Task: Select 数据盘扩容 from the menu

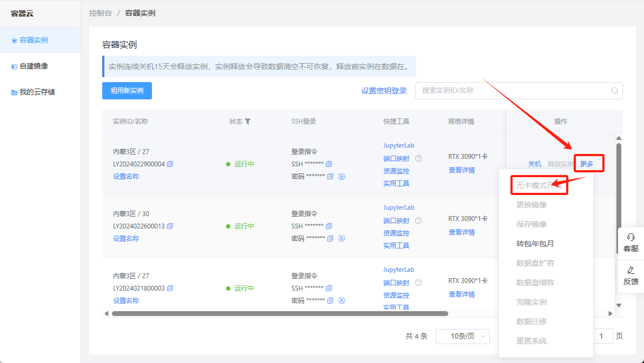Action: [x=535, y=263]
